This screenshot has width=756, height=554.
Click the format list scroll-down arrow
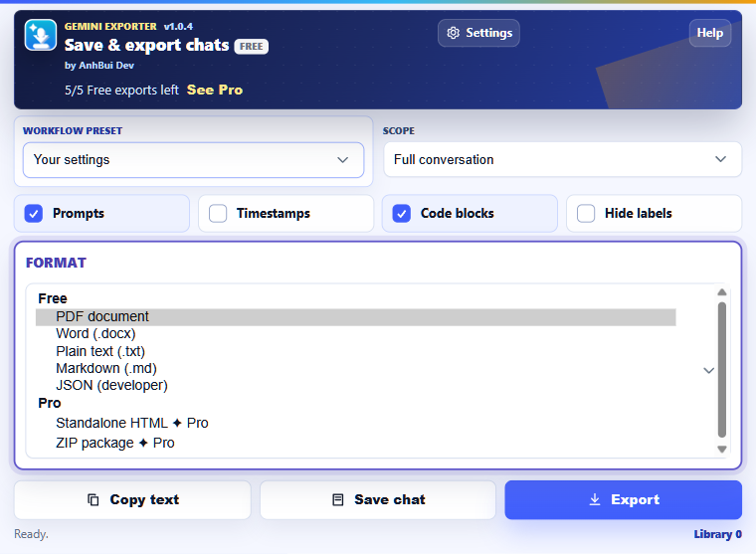pyautogui.click(x=722, y=449)
